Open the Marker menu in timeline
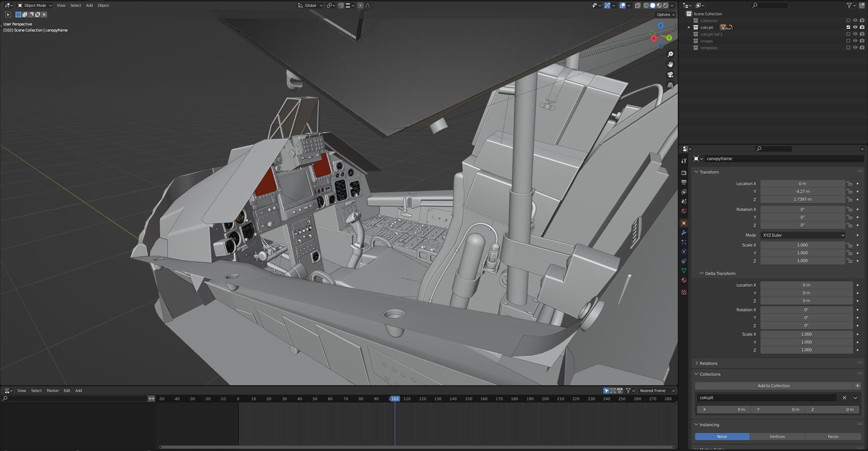Screen dimensions: 868x451 [x=52, y=390]
